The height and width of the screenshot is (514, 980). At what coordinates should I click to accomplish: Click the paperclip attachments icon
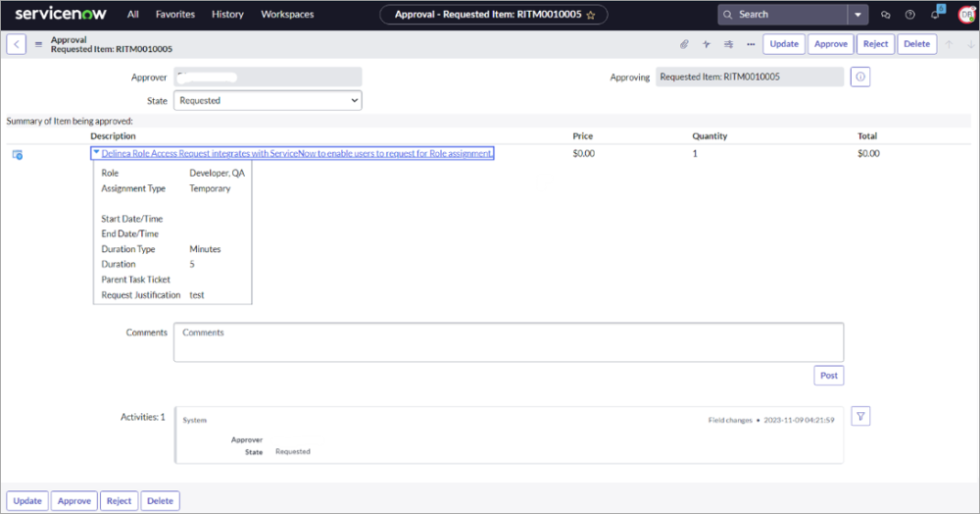coord(684,44)
